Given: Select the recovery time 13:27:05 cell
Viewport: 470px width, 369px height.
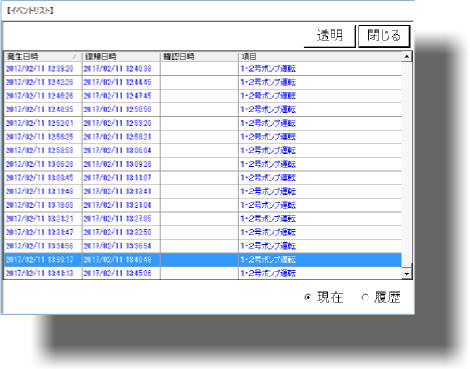Looking at the screenshot, I should (121, 219).
